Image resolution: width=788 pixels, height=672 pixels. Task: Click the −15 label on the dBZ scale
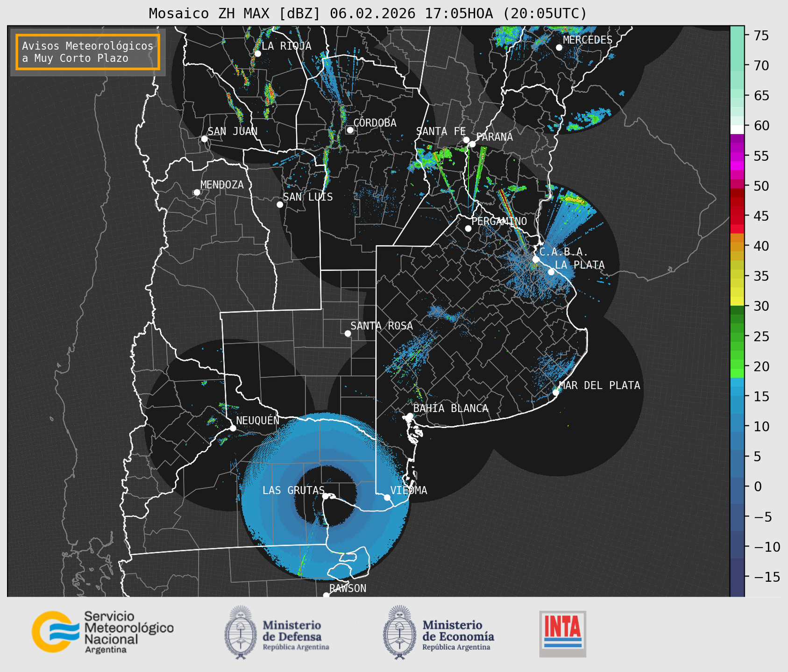coord(766,577)
